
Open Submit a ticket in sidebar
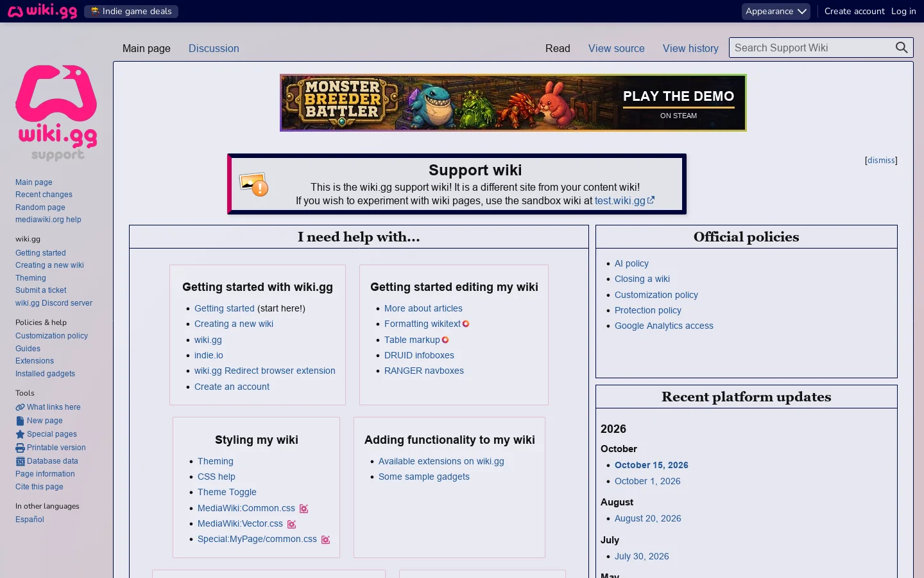tap(40, 290)
